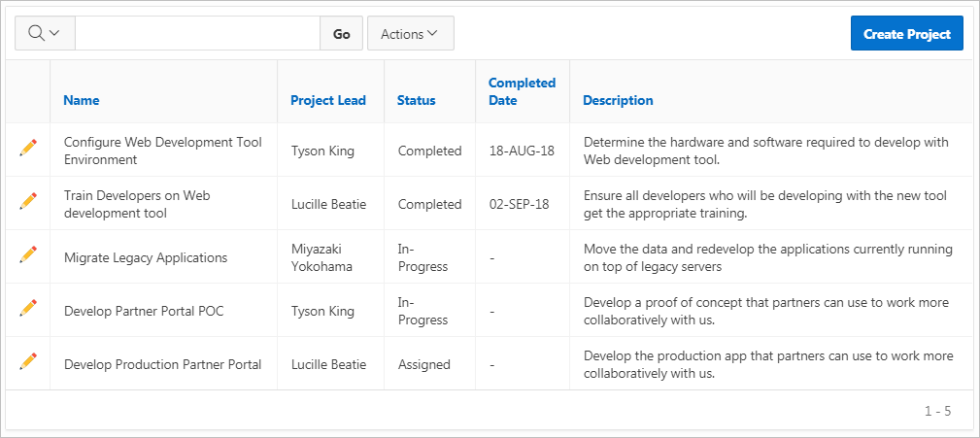Click edit pencil for Configure Web Development Tool Environment
Image resolution: width=980 pixels, height=438 pixels.
28,148
